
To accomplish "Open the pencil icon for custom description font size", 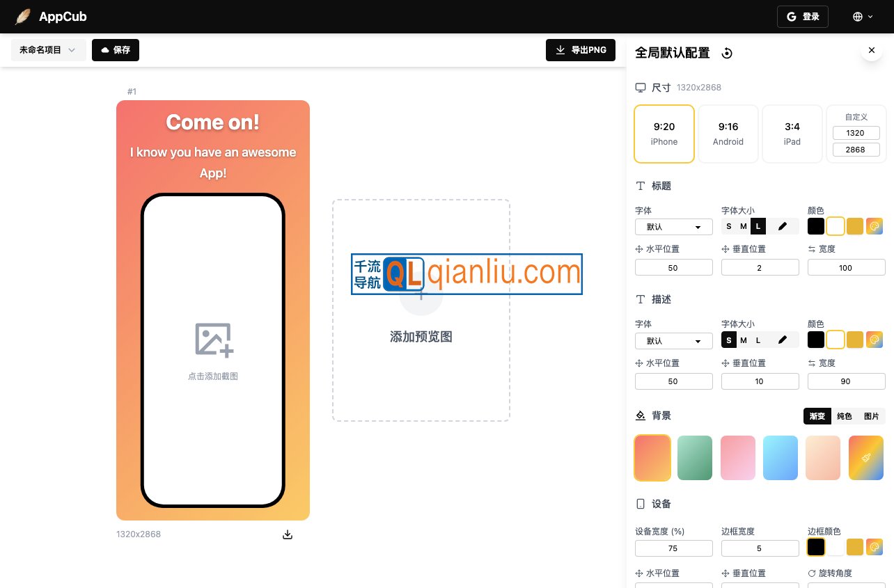I will (x=782, y=340).
